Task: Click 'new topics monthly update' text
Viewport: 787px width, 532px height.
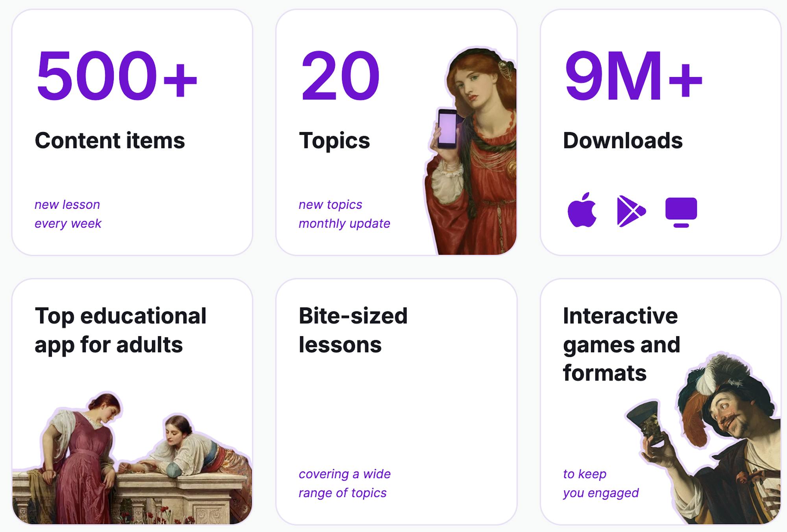Action: 344,214
